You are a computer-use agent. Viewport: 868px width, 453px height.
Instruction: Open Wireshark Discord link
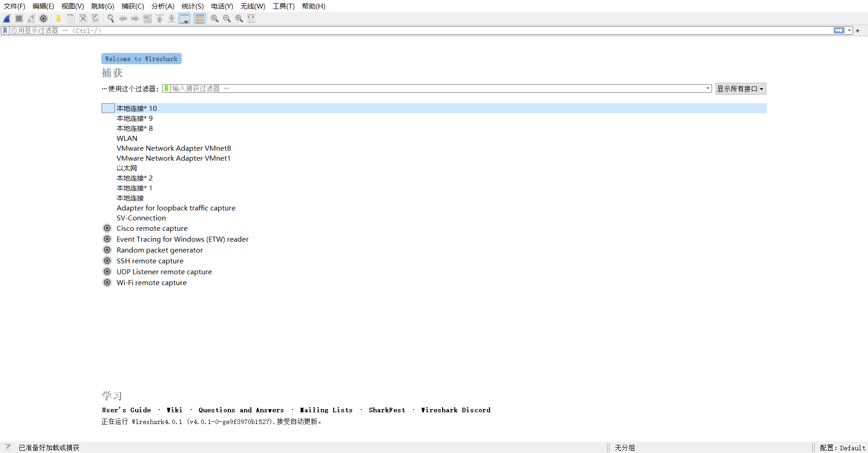[456, 410]
